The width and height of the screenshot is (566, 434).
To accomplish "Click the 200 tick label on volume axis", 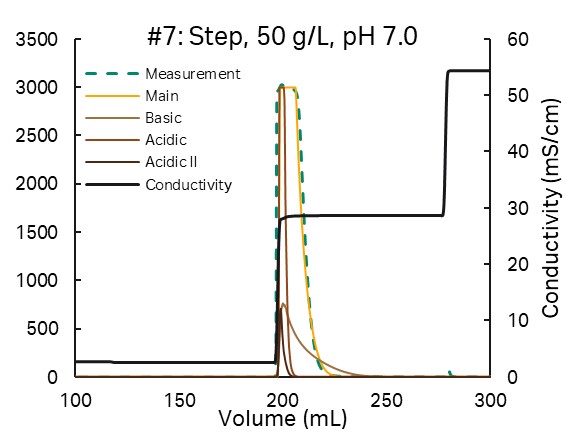I will point(283,400).
